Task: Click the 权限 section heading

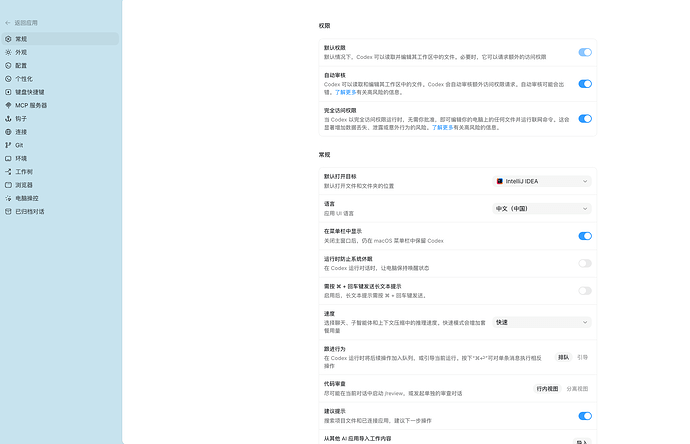Action: click(324, 26)
